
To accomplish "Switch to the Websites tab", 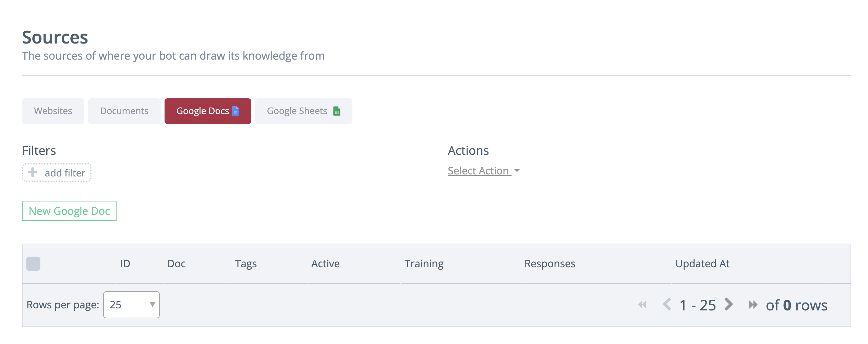I will (x=53, y=111).
